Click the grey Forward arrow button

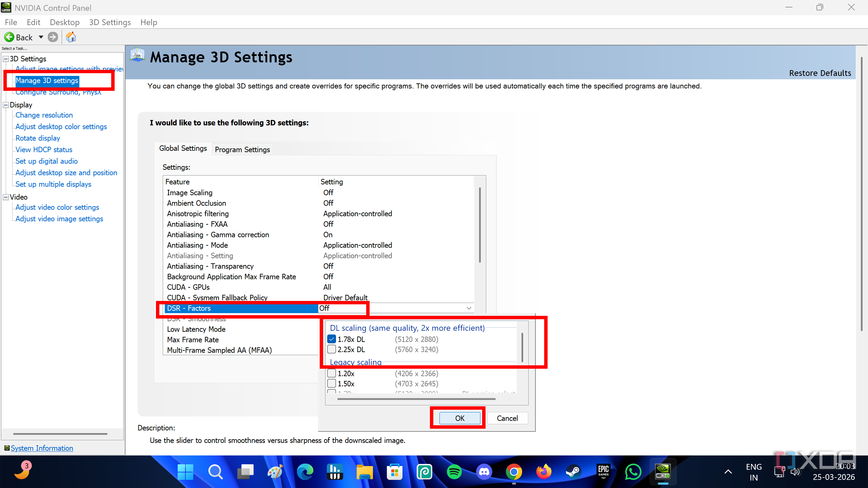tap(53, 37)
